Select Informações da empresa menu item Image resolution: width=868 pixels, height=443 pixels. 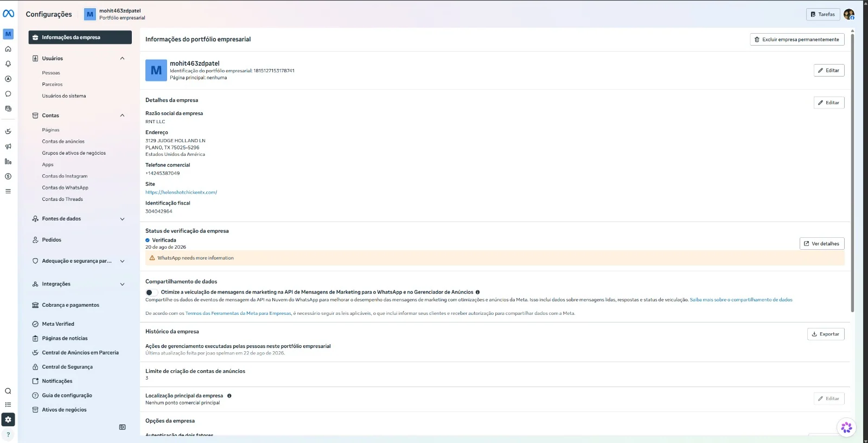pyautogui.click(x=80, y=37)
